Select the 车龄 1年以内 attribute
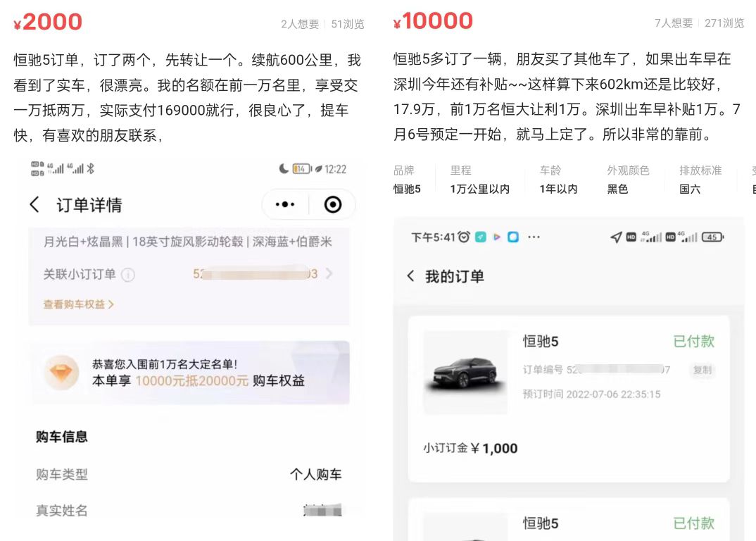Screen dimensions: 756x541 558,180
